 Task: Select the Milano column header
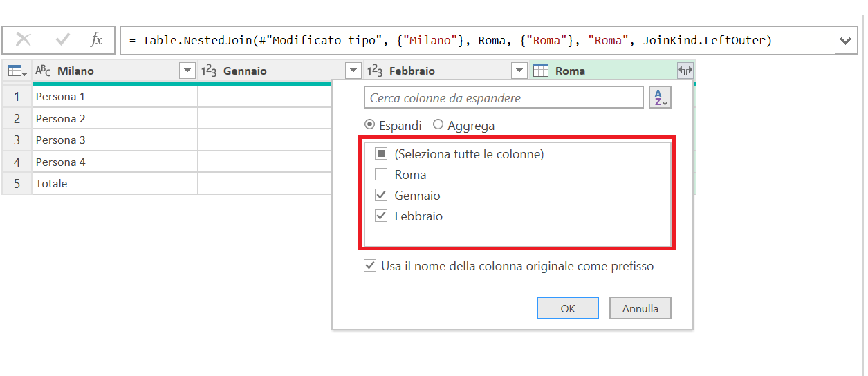[115, 70]
